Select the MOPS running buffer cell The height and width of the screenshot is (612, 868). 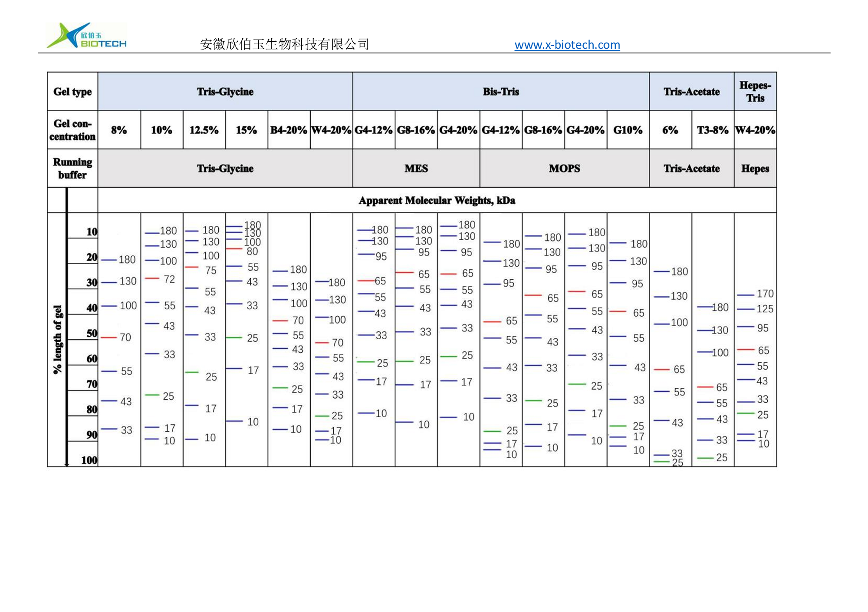[x=565, y=169]
